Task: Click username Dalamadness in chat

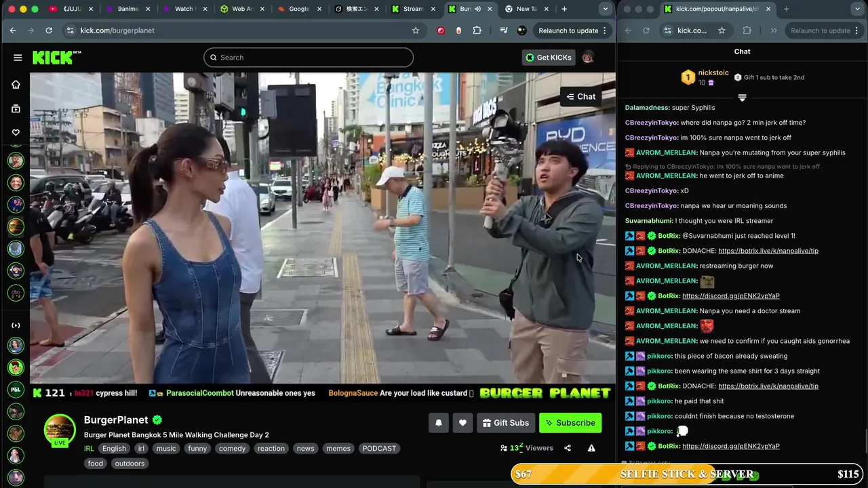Action: point(648,108)
